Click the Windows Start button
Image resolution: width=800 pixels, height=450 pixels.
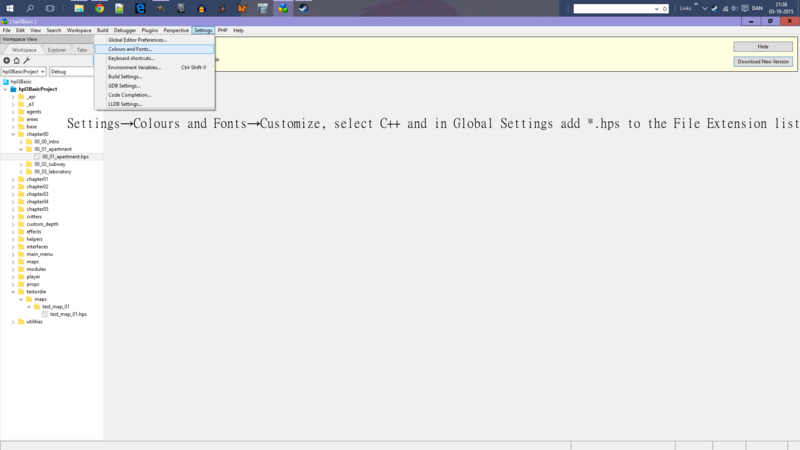pyautogui.click(x=9, y=8)
